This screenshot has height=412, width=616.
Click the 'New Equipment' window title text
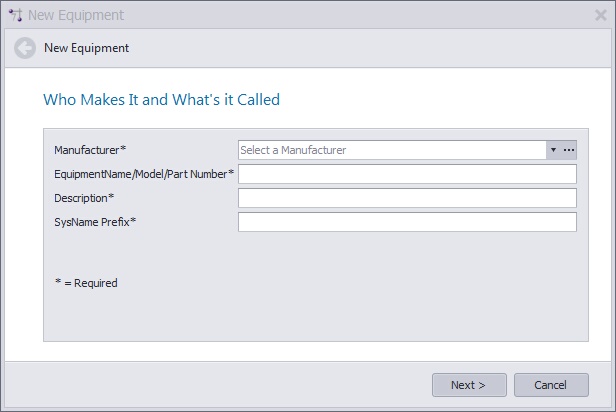[x=76, y=15]
